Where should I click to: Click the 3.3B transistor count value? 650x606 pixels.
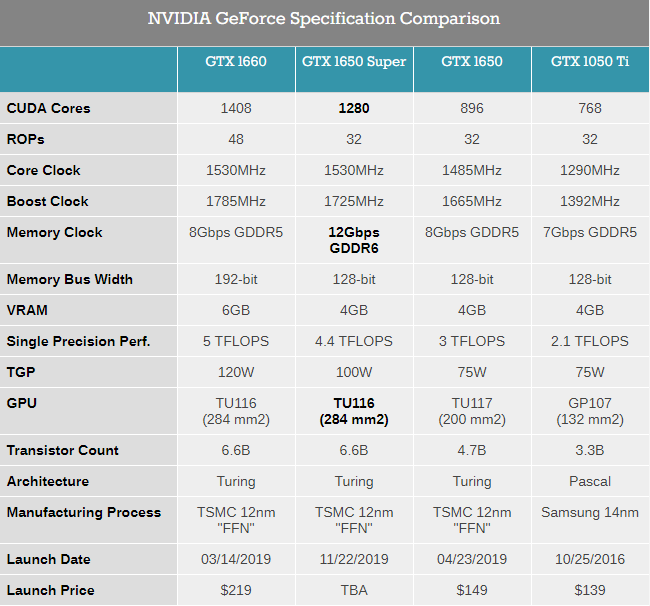(x=590, y=450)
